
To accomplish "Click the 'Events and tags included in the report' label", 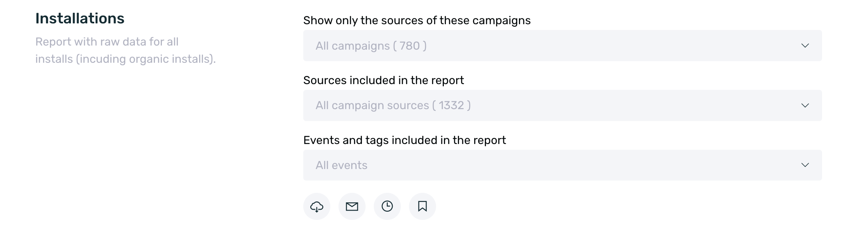I will (x=404, y=140).
